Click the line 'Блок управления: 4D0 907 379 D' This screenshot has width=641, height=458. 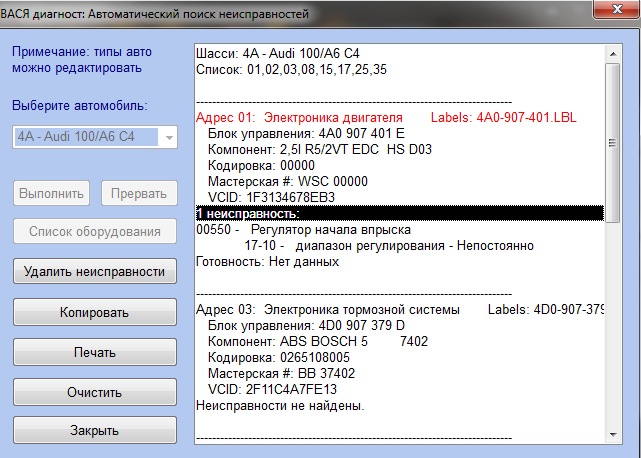click(306, 326)
